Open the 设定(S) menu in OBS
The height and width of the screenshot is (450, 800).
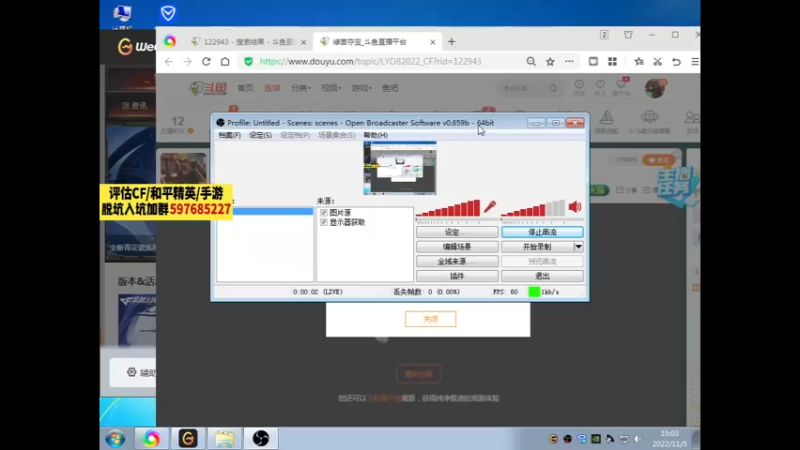260,135
